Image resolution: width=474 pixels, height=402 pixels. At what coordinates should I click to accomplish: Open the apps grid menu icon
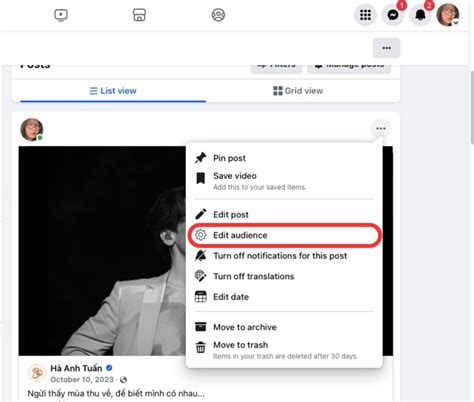point(365,15)
